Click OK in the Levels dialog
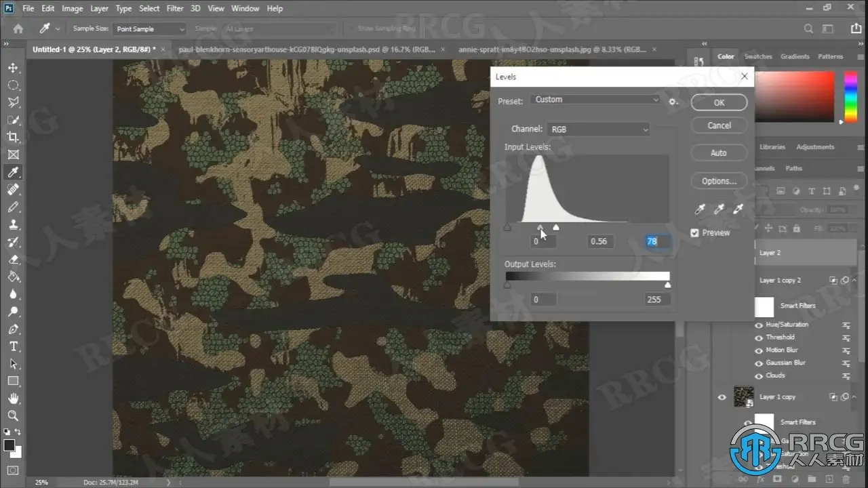The image size is (868, 488). point(719,102)
